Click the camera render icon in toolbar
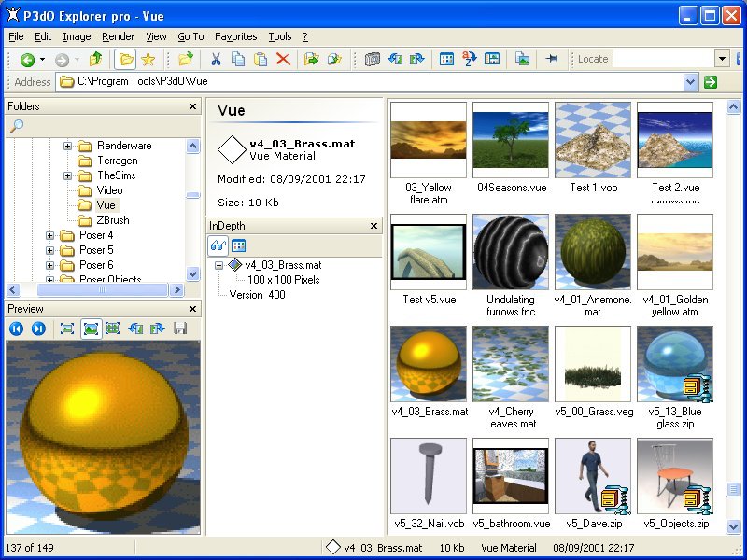 pyautogui.click(x=373, y=59)
